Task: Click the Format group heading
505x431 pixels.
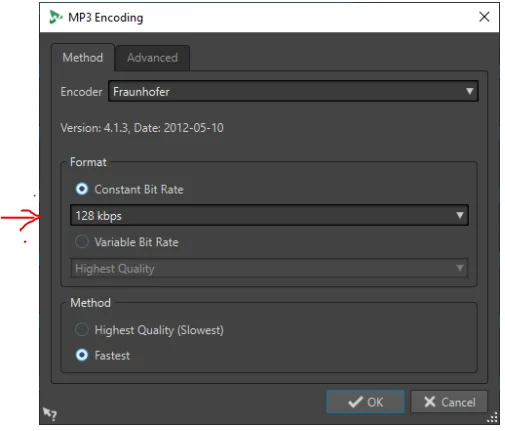Action: point(88,162)
